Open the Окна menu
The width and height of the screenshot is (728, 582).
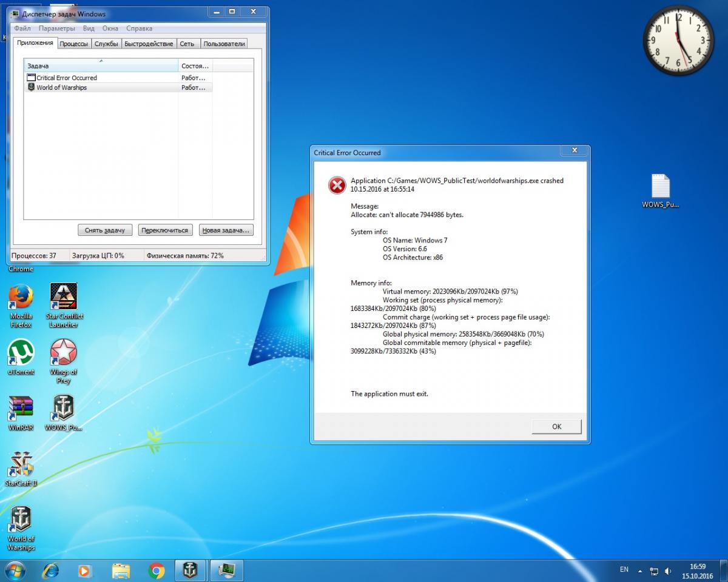110,28
